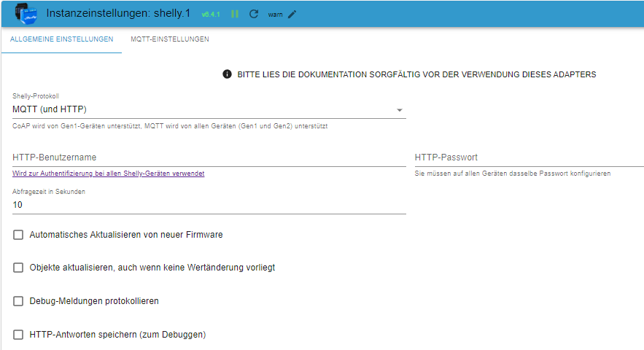This screenshot has height=350, width=644.
Task: Enable automatic firmware update checkbox
Action: pos(18,235)
